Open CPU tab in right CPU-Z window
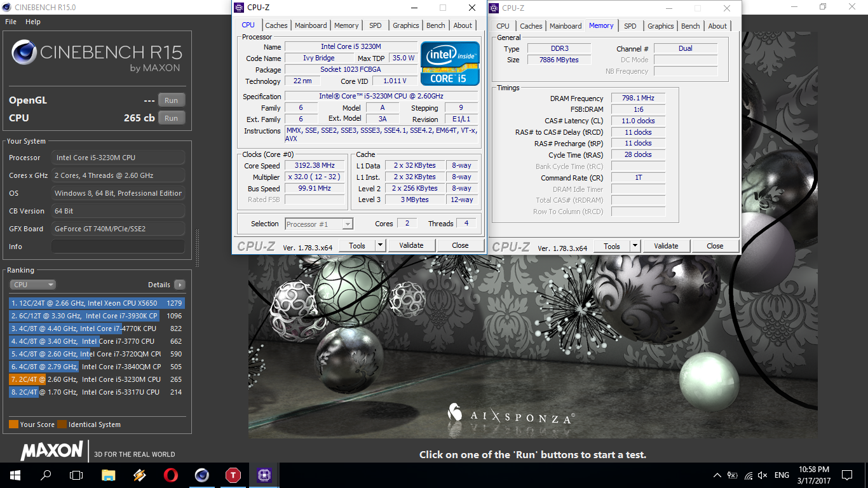Screen dimensions: 868x488 tap(503, 26)
